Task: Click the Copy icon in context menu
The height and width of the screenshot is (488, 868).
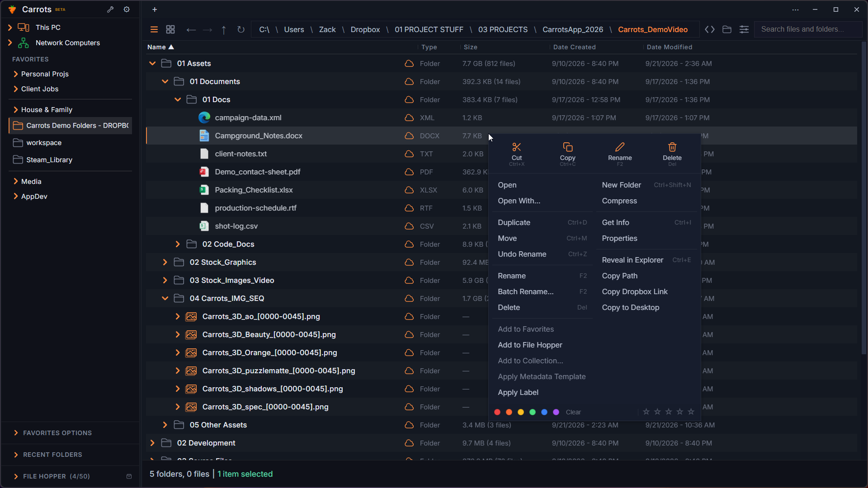Action: click(568, 147)
